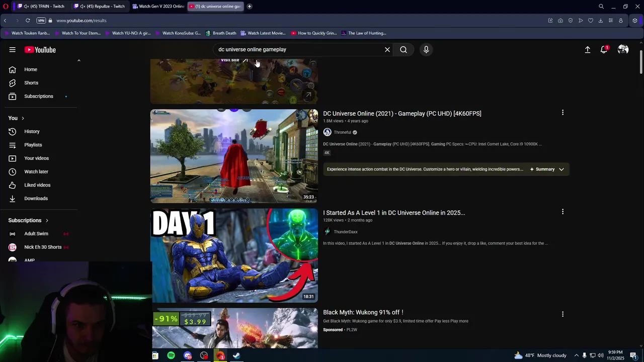Reload the page
Screen dimensions: 644x362
[28, 21]
